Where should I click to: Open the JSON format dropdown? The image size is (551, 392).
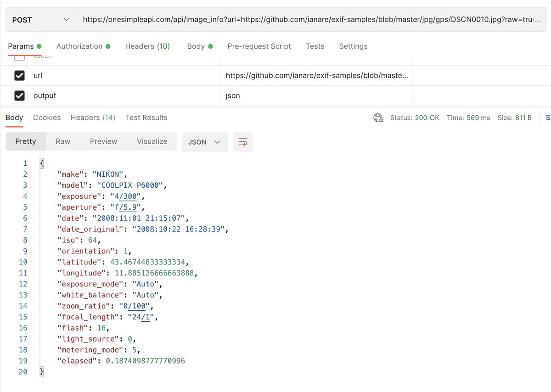tap(205, 142)
